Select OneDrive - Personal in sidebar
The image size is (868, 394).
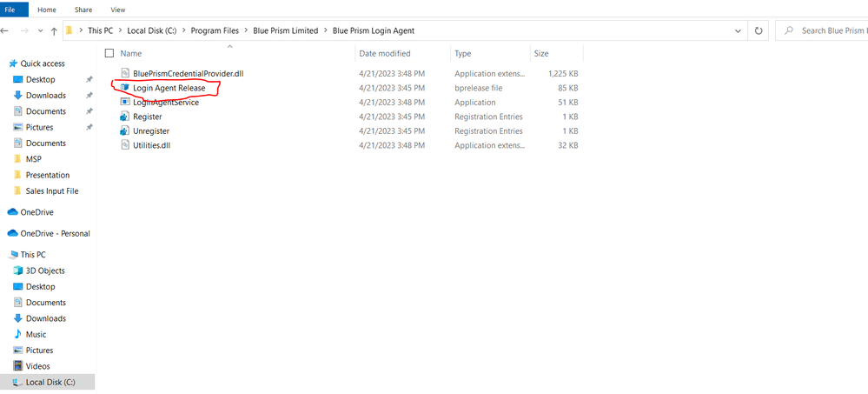[x=56, y=233]
